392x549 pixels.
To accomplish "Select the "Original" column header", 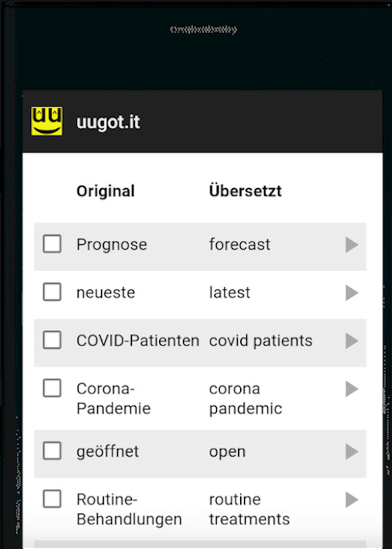I will 105,191.
